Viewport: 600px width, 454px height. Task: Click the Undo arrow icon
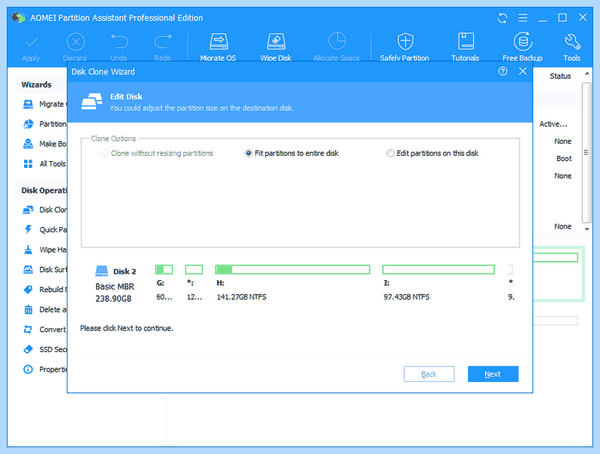[x=119, y=42]
